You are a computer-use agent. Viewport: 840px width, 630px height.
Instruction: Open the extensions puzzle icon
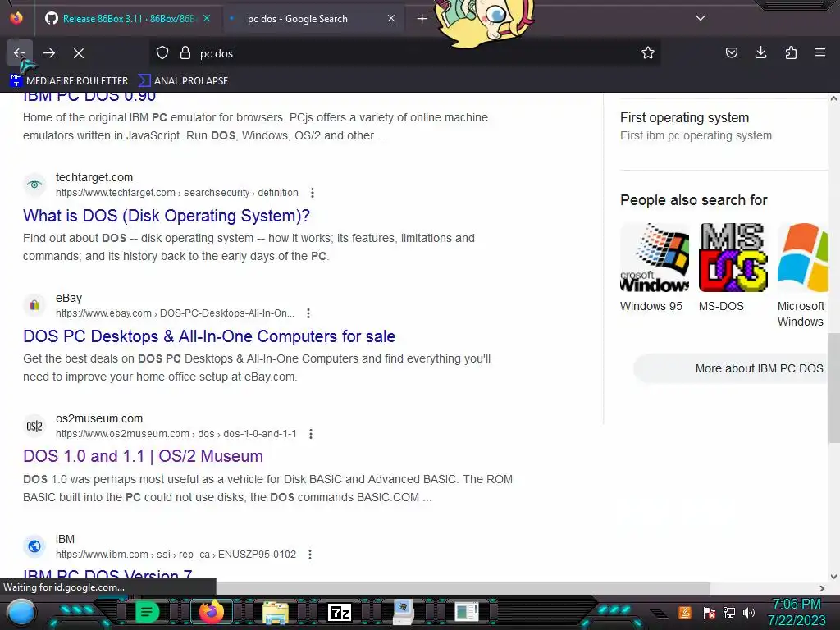791,52
